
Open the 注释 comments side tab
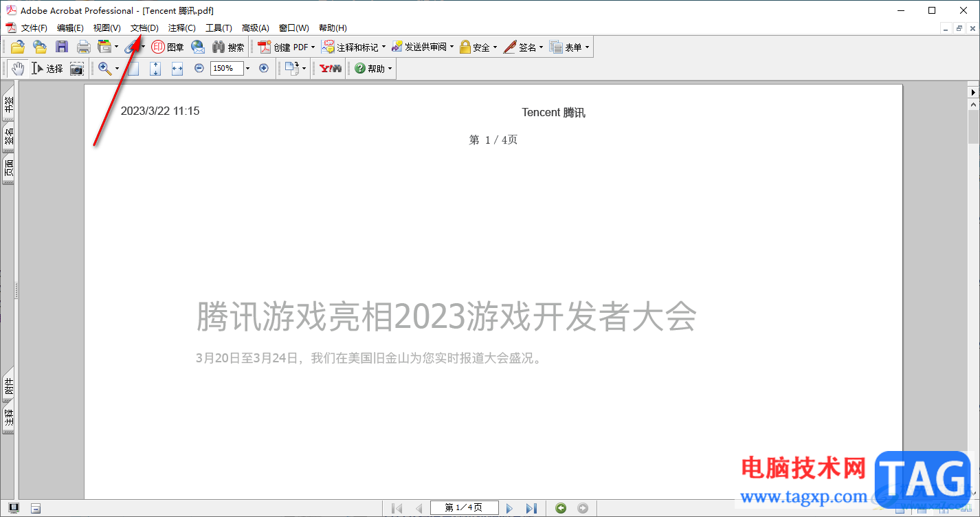[x=8, y=419]
